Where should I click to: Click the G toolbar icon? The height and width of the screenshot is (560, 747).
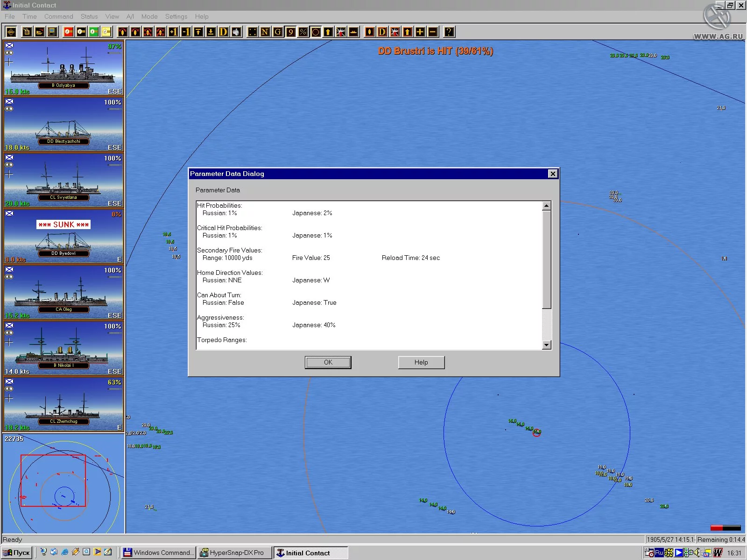tap(278, 32)
